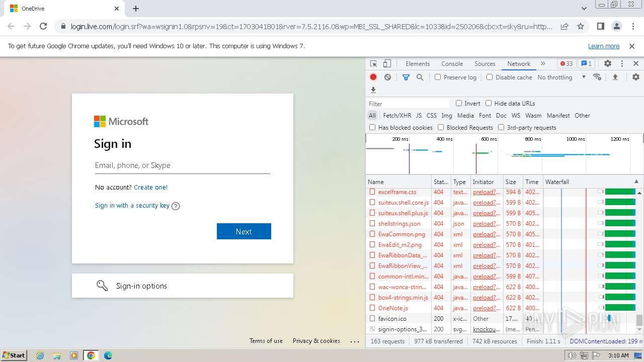Switch to Elements tab

(x=418, y=64)
